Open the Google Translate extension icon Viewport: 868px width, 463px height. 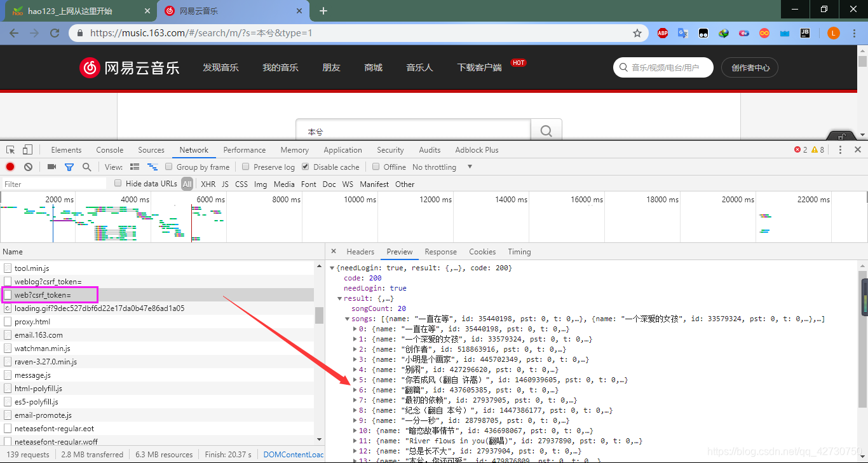point(683,33)
